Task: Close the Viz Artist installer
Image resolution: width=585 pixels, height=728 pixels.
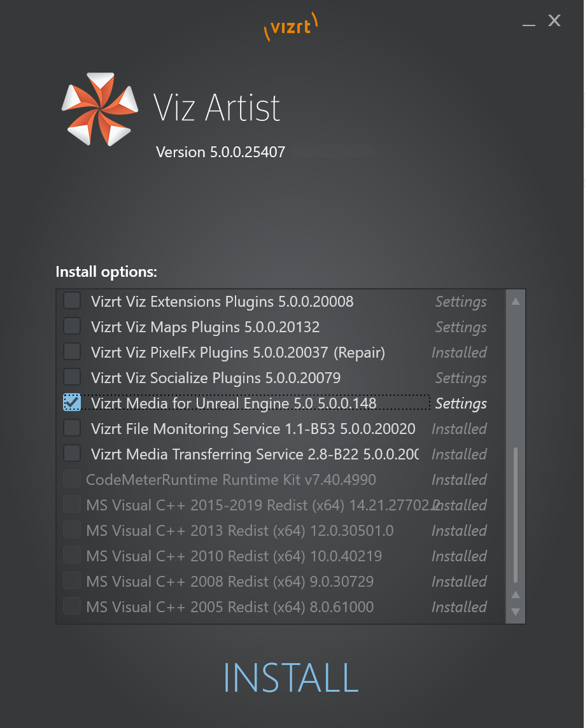Action: coord(554,21)
